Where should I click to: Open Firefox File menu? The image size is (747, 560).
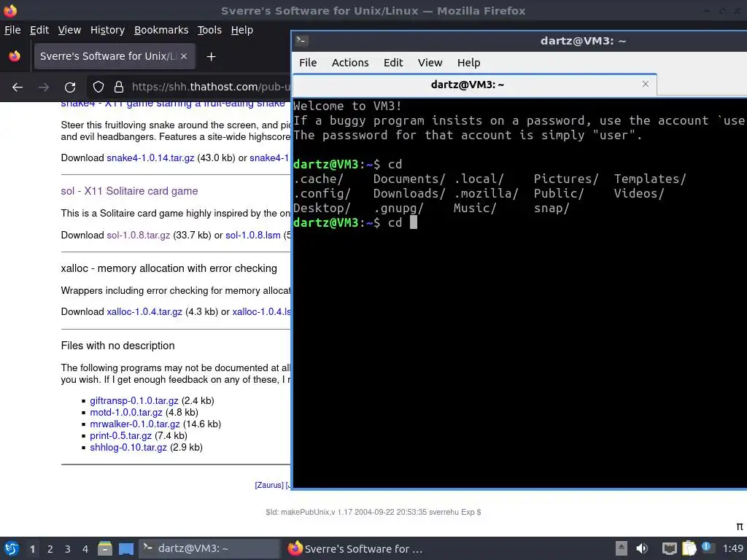(x=12, y=30)
